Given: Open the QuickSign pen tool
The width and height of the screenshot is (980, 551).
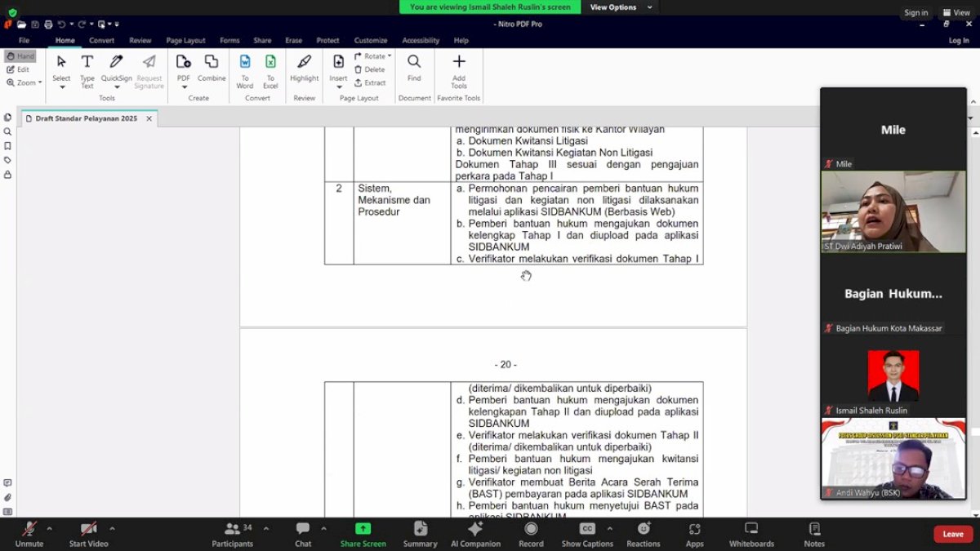Looking at the screenshot, I should (x=117, y=70).
